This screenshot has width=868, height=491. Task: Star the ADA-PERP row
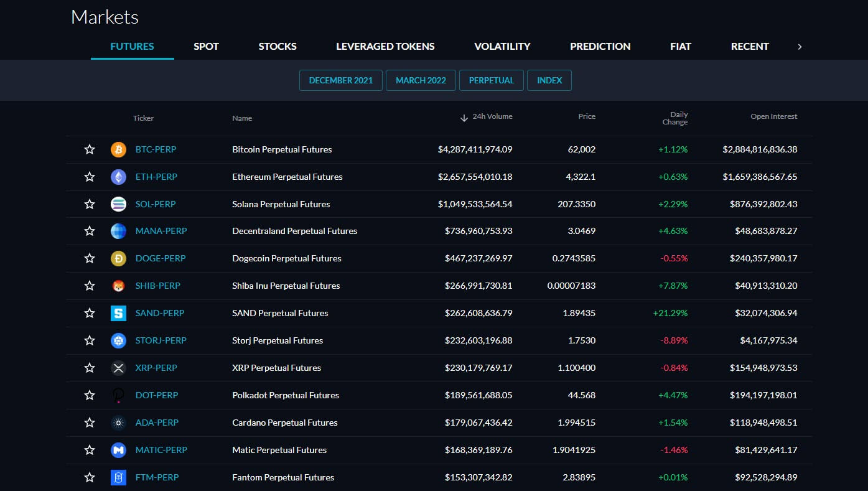click(x=90, y=423)
